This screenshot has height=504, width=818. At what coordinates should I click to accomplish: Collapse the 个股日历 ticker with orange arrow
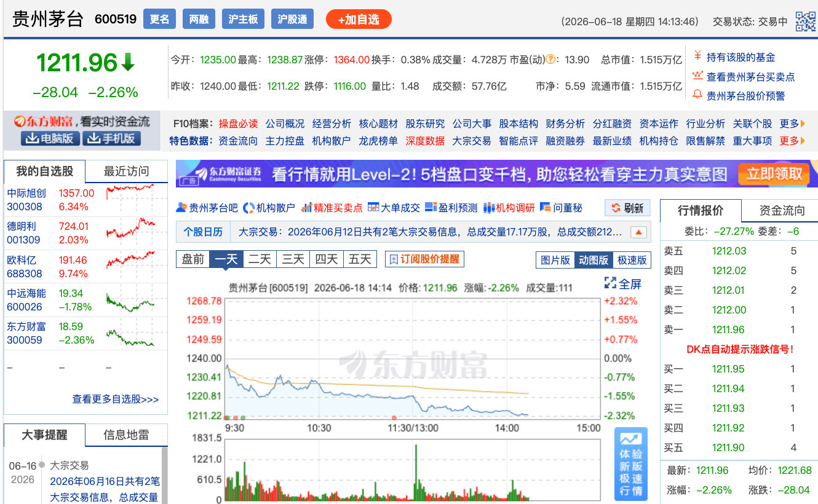(x=638, y=232)
